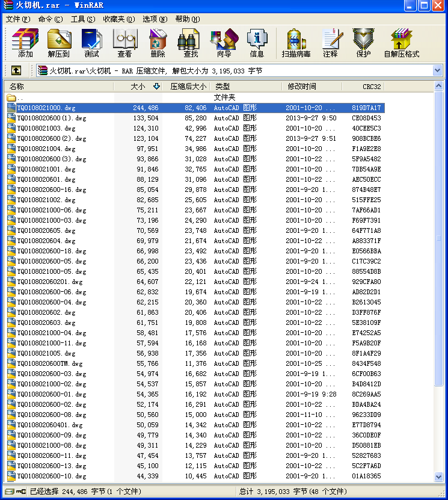Viewport: 448px width, 500px height.
Task: Open the Tools (工具) menu
Action: tap(83, 19)
